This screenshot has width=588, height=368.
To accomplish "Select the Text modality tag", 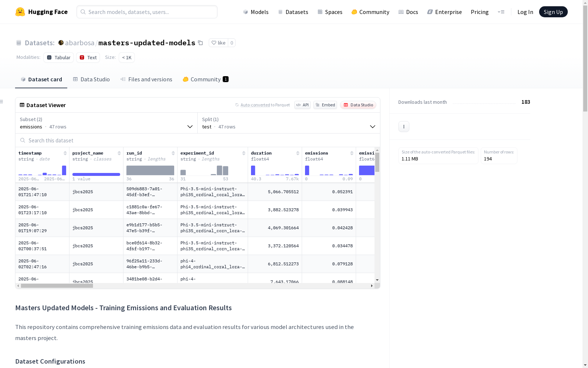I will [x=88, y=57].
